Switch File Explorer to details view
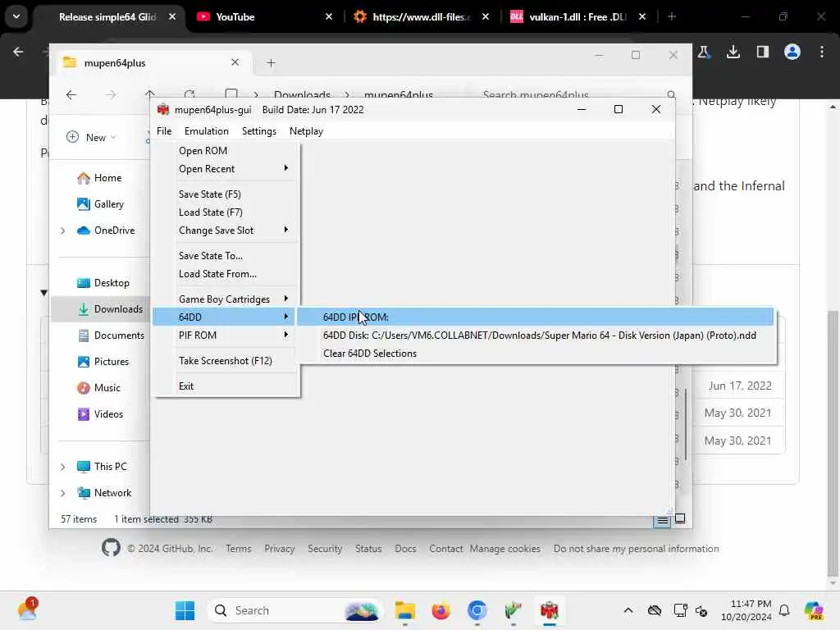 point(662,519)
